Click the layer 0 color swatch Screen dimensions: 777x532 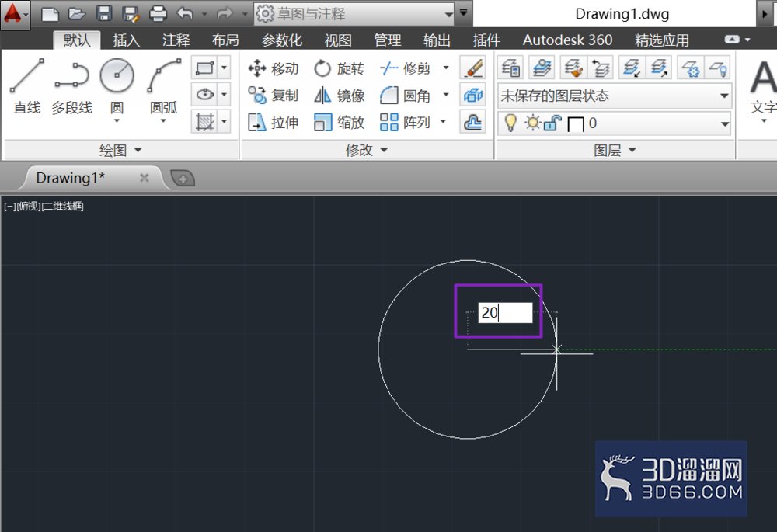[x=575, y=123]
